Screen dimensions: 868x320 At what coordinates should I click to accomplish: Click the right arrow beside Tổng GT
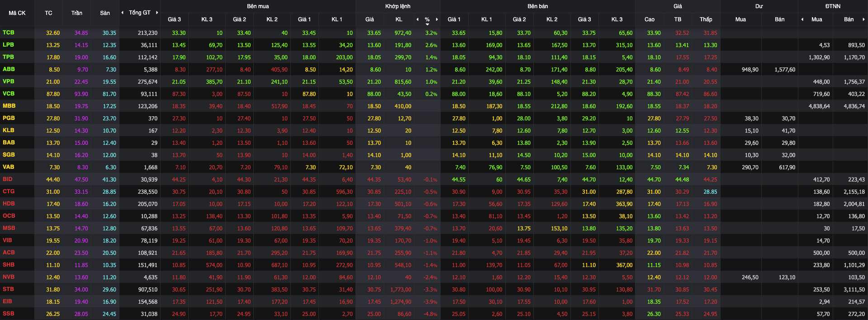(x=157, y=13)
